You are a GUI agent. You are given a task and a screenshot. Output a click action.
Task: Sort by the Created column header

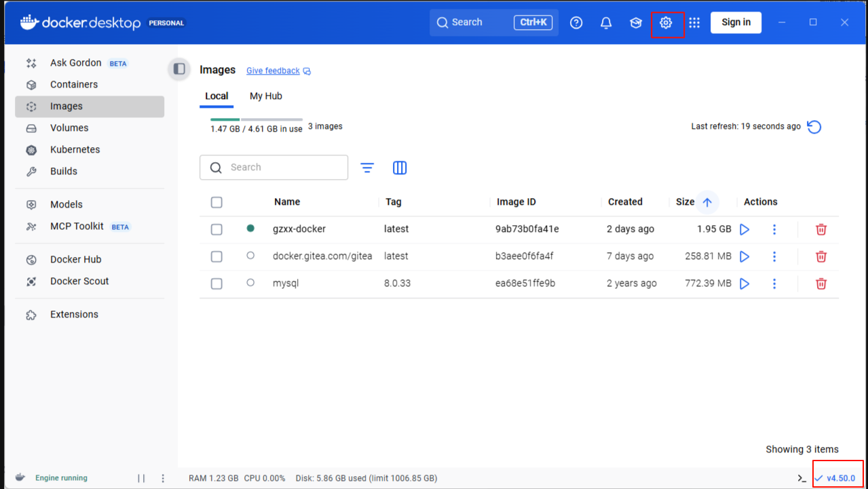coord(625,202)
